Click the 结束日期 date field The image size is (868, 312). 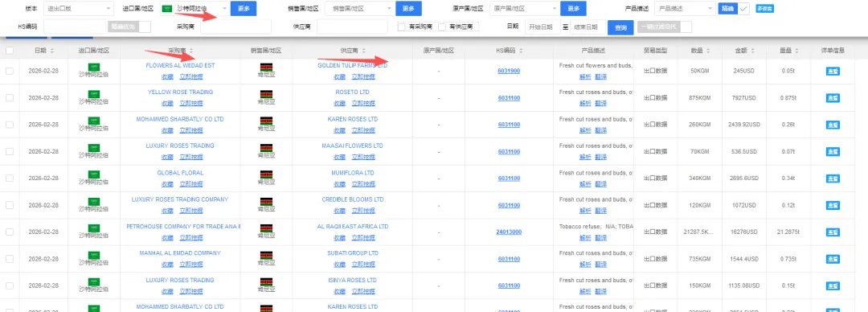588,27
